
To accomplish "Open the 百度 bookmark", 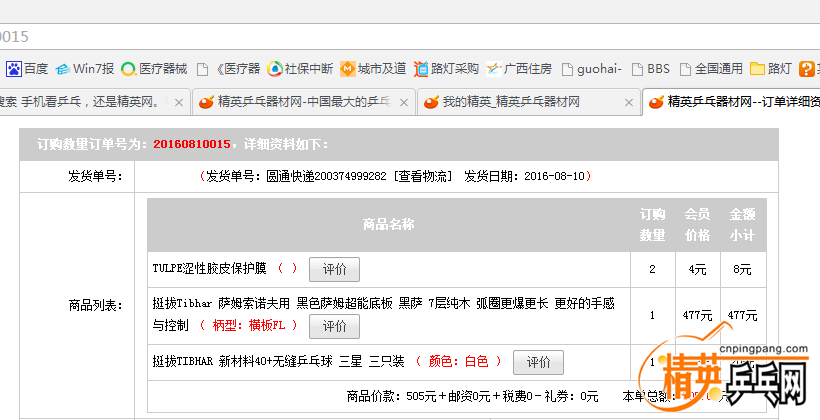I will point(27,69).
